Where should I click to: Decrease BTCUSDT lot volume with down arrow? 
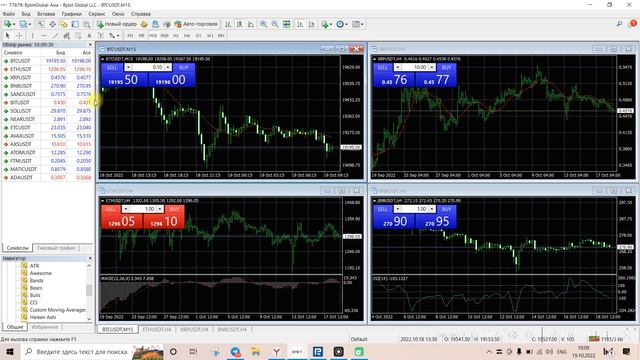tap(129, 67)
